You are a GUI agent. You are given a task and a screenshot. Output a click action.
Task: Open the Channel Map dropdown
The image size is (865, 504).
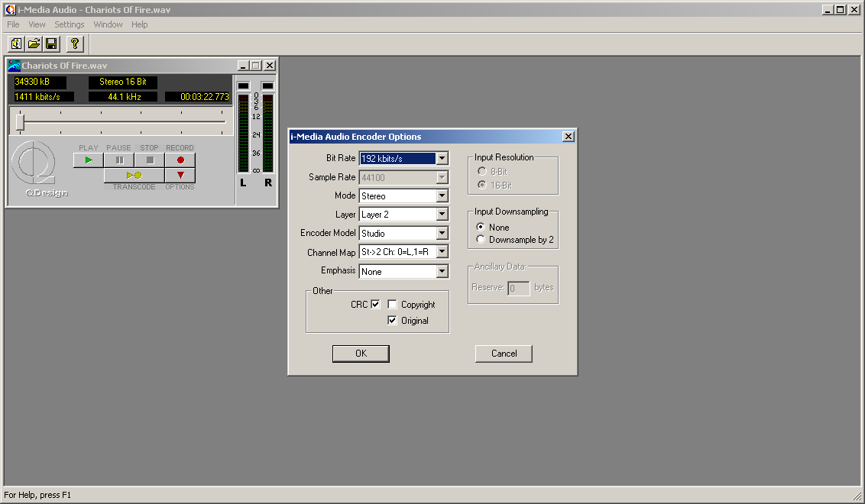tap(442, 252)
